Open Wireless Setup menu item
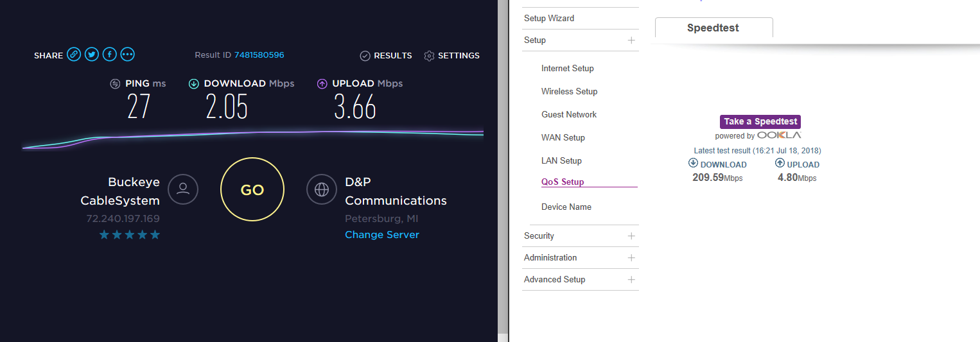Image resolution: width=980 pixels, height=342 pixels. point(569,92)
